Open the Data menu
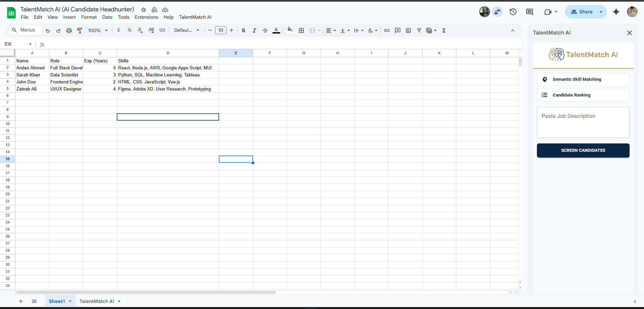 tap(107, 17)
